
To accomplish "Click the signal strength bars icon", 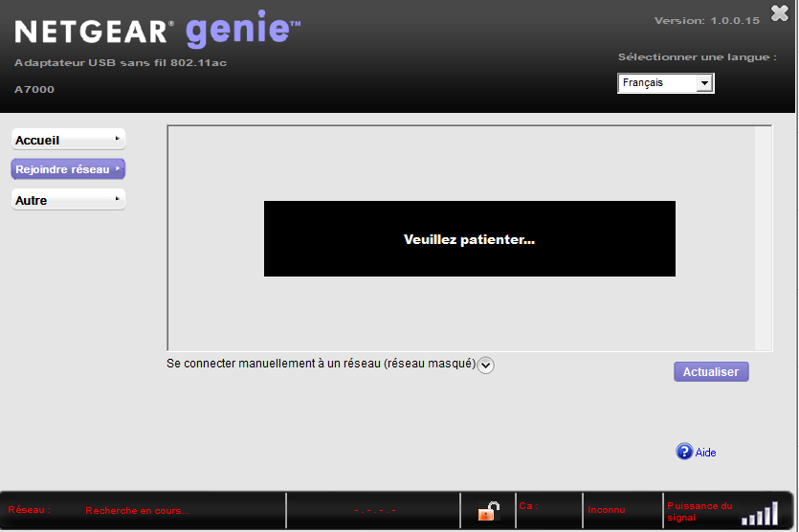I will [760, 513].
